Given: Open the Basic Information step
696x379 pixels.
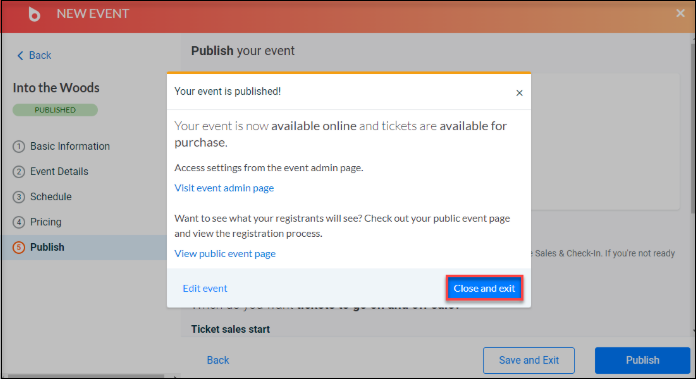Looking at the screenshot, I should pos(70,146).
